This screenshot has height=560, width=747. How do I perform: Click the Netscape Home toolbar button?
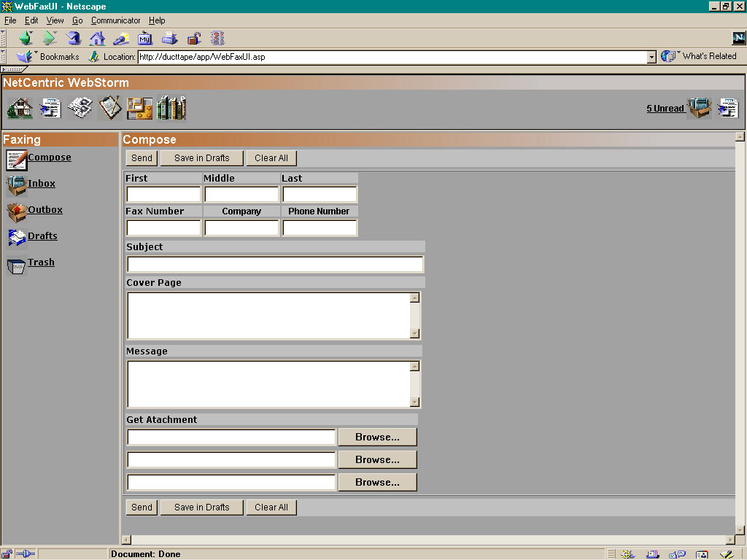97,38
